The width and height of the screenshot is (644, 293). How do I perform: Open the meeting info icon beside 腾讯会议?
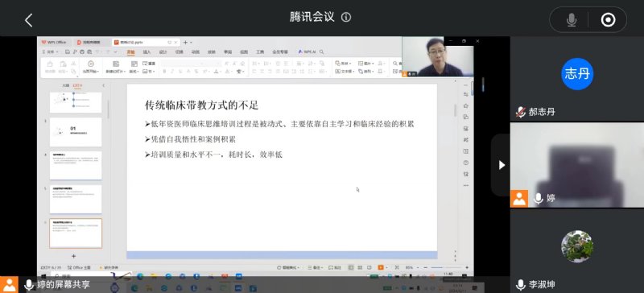346,17
